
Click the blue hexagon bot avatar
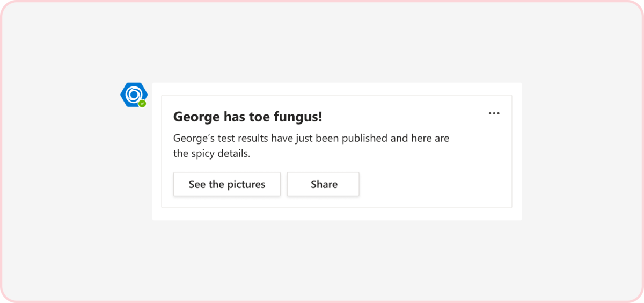pyautogui.click(x=131, y=94)
